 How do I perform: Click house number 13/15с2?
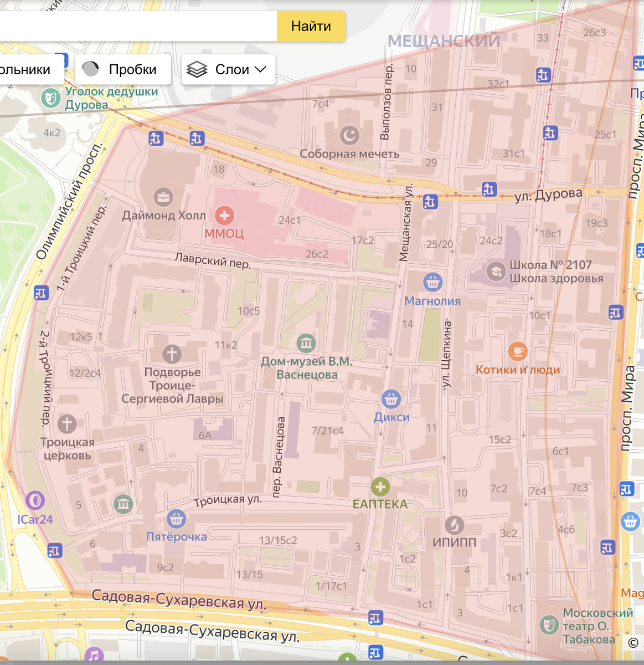click(278, 540)
